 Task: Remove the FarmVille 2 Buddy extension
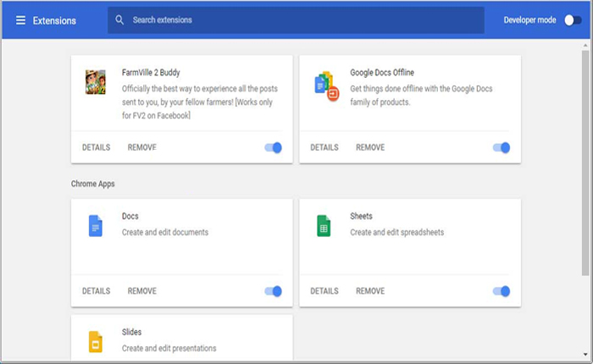(142, 148)
